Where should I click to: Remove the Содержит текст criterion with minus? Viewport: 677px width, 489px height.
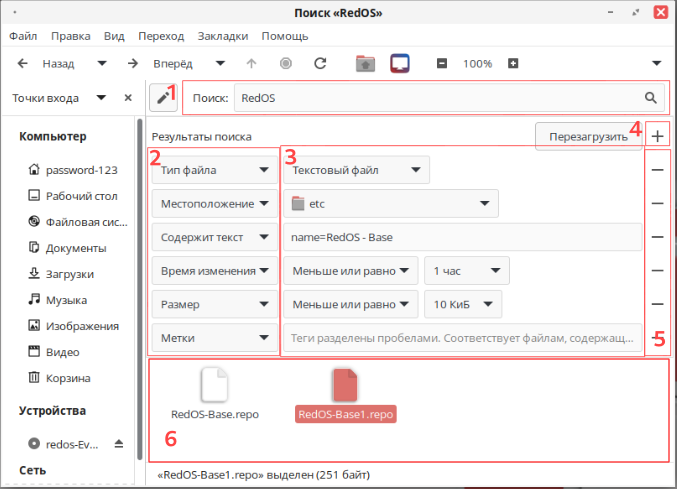tap(658, 237)
